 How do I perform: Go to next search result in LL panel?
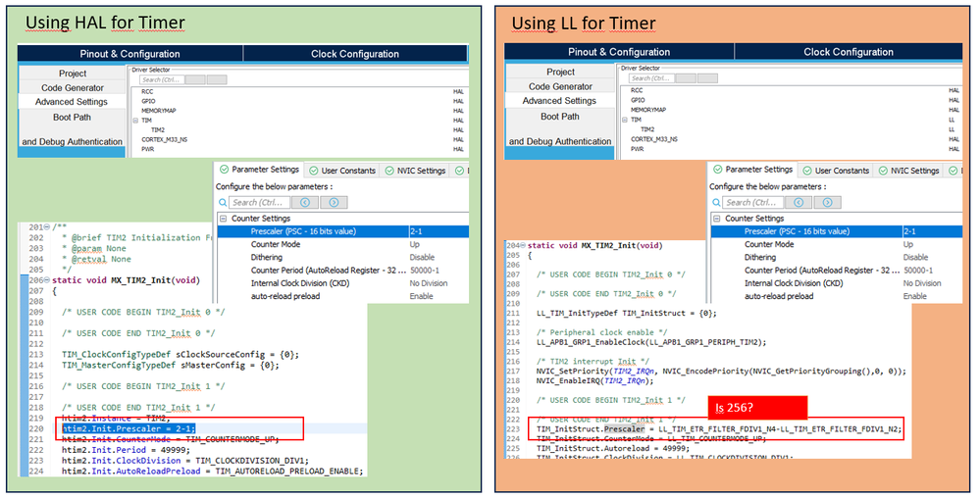pos(828,203)
